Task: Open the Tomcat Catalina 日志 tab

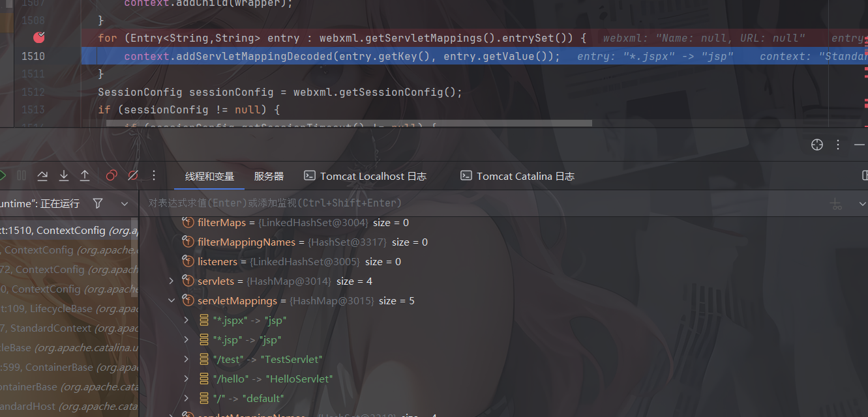Action: (517, 177)
